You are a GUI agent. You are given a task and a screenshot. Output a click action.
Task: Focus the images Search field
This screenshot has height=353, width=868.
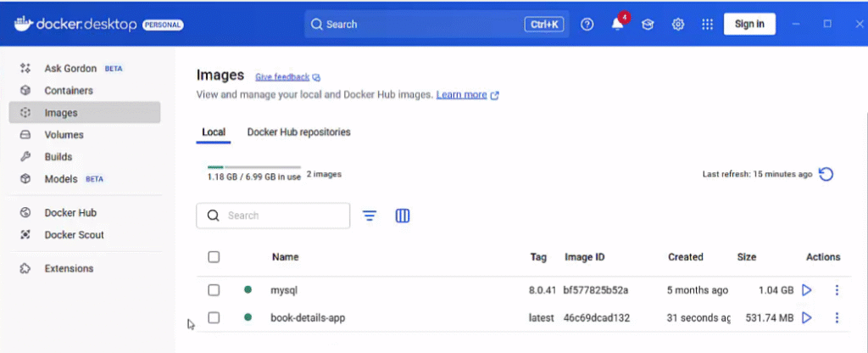273,216
